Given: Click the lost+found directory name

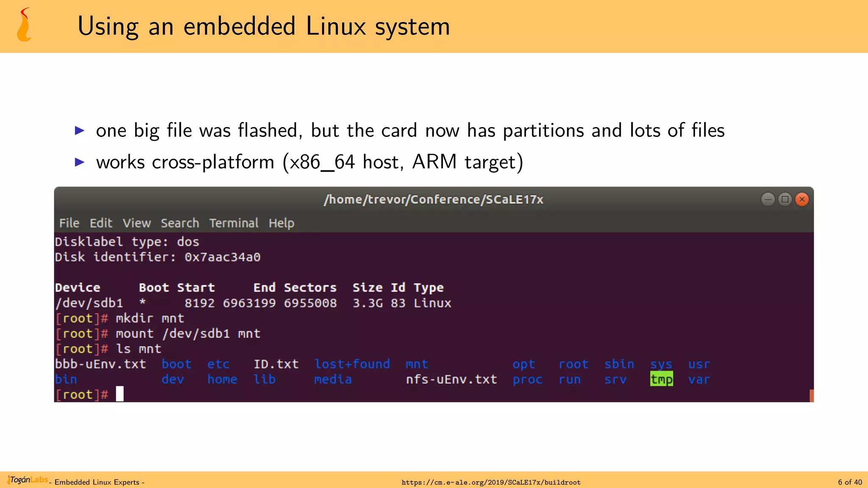Looking at the screenshot, I should [x=352, y=364].
